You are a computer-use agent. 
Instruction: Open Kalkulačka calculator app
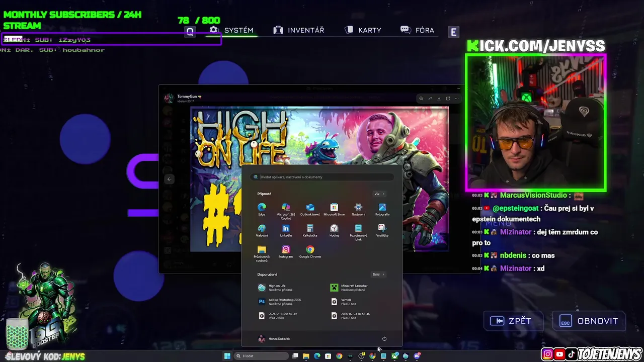click(x=310, y=231)
